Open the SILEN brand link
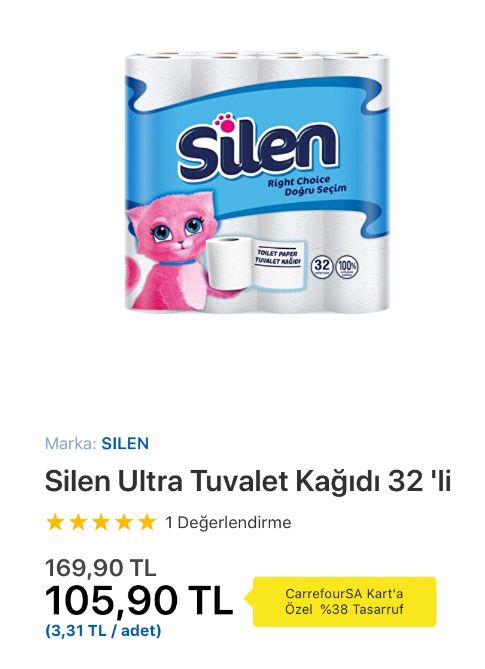Viewport: 485px width, 669px height. [x=125, y=443]
